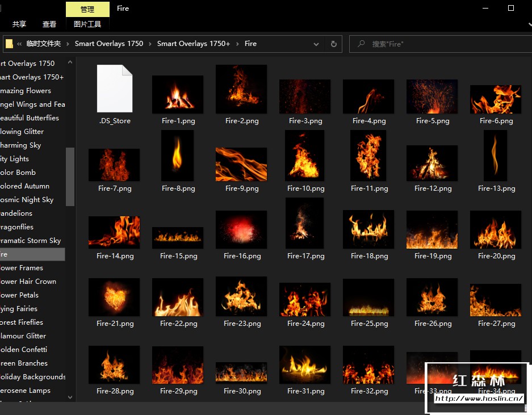Click the navigation pane scroll down arrow
Image resolution: width=532 pixels, height=415 pixels.
[70, 397]
